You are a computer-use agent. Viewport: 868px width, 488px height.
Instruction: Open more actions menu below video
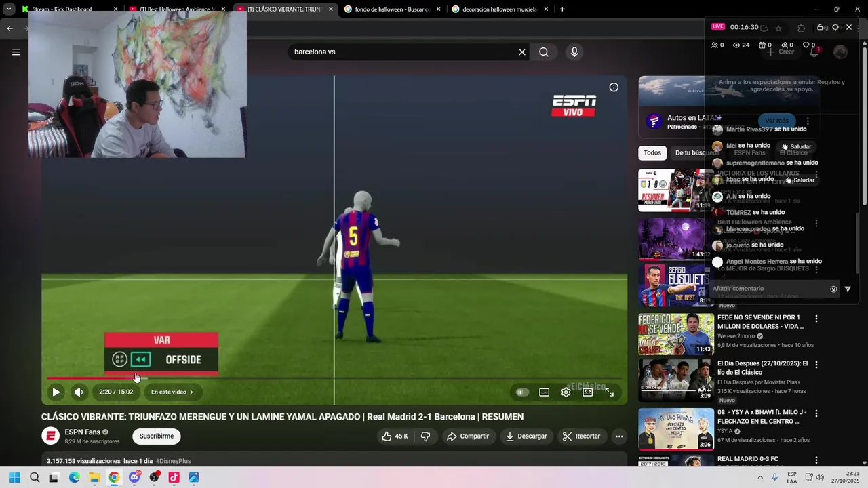coord(619,436)
